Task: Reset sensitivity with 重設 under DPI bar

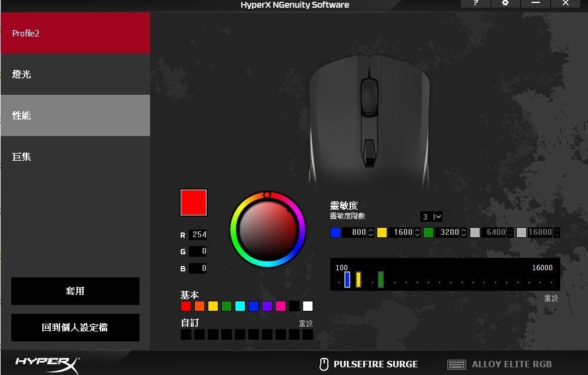Action: click(x=552, y=298)
